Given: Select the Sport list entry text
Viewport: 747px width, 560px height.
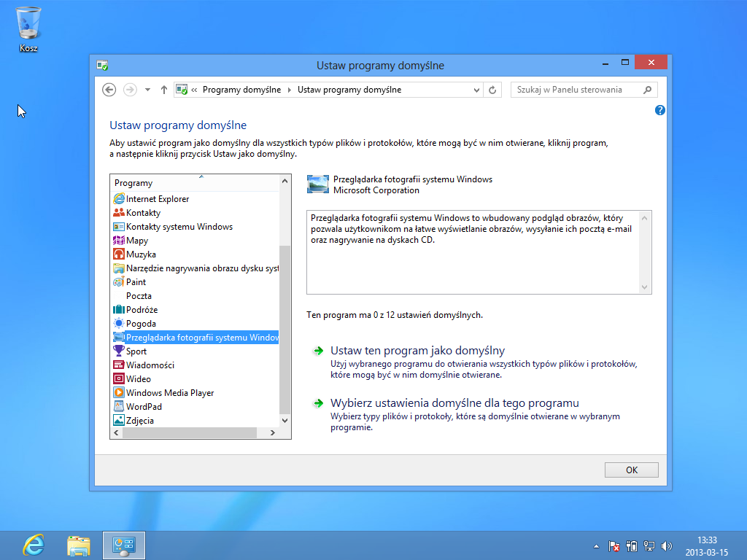Looking at the screenshot, I should [136, 351].
